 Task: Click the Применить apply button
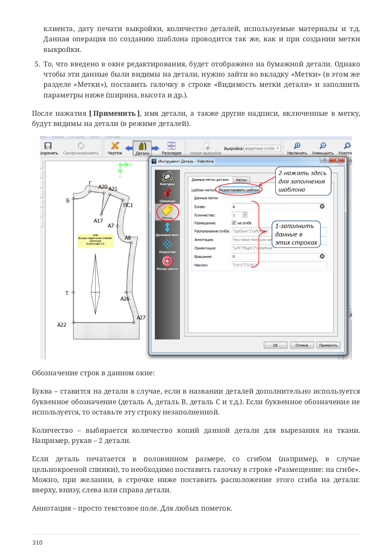click(329, 345)
